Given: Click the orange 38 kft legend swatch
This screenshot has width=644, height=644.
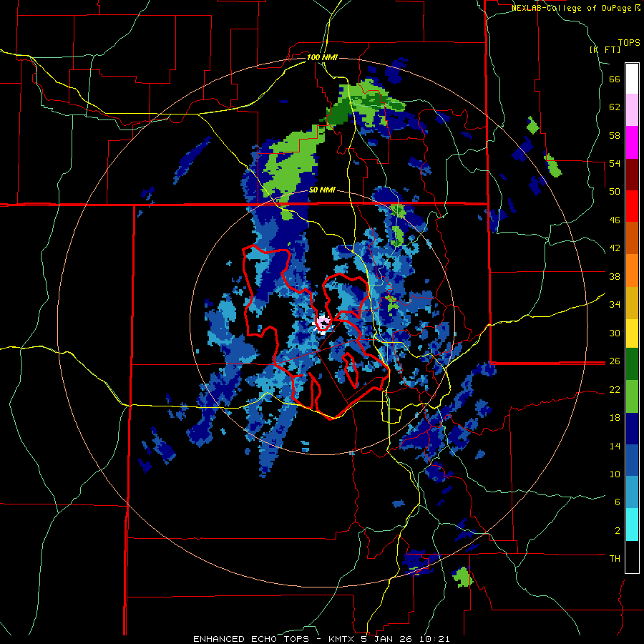Looking at the screenshot, I should pyautogui.click(x=632, y=270).
